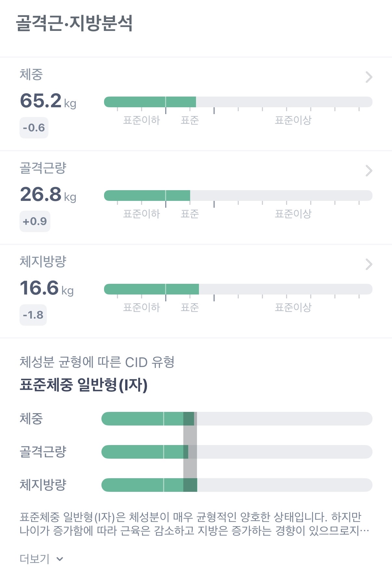Select the 체지방량 section label
This screenshot has height=577, width=392.
(x=43, y=261)
